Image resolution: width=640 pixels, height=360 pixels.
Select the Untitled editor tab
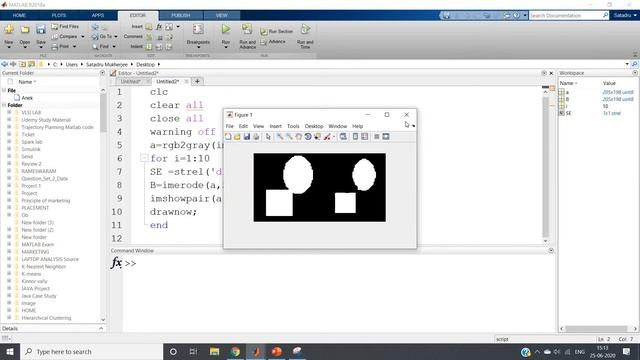[131, 82]
